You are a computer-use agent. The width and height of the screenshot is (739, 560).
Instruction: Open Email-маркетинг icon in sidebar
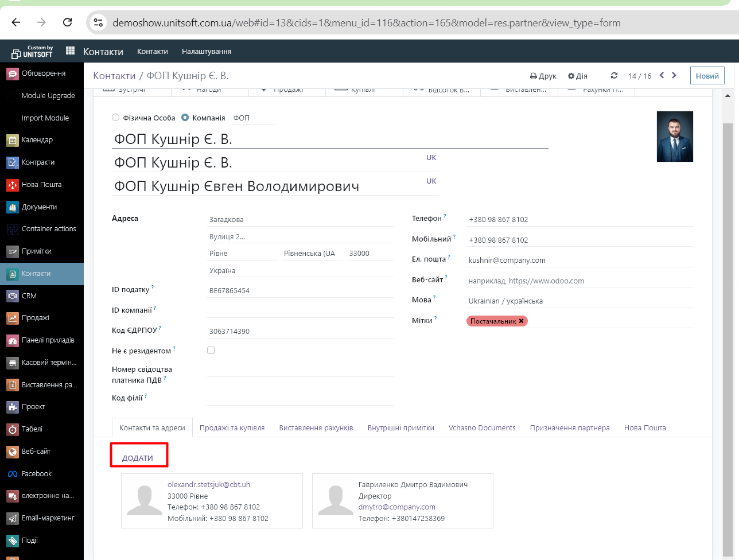[x=13, y=518]
